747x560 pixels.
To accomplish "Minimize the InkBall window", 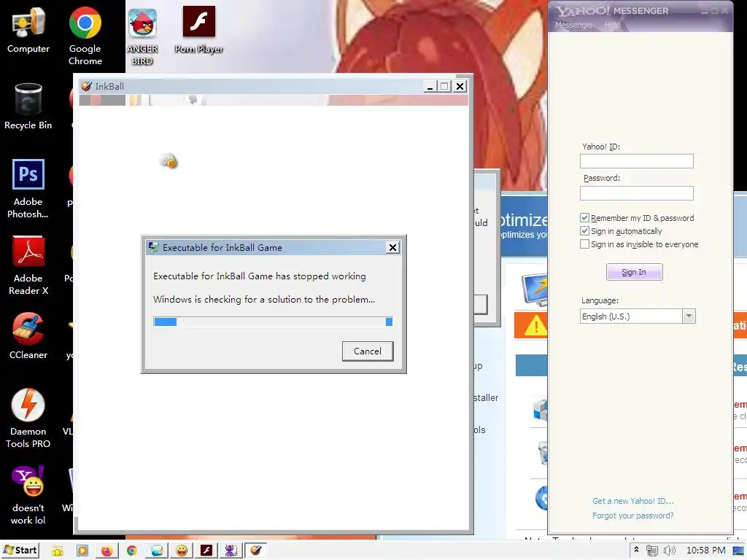I will pos(430,86).
